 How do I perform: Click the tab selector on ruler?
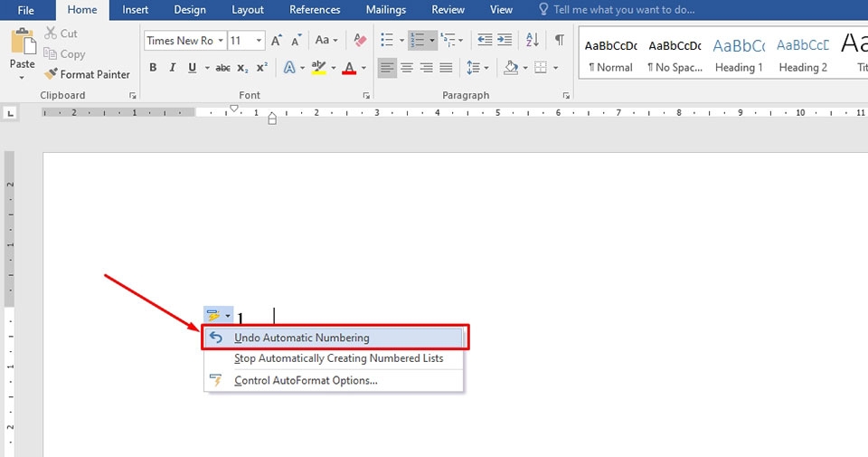click(10, 113)
